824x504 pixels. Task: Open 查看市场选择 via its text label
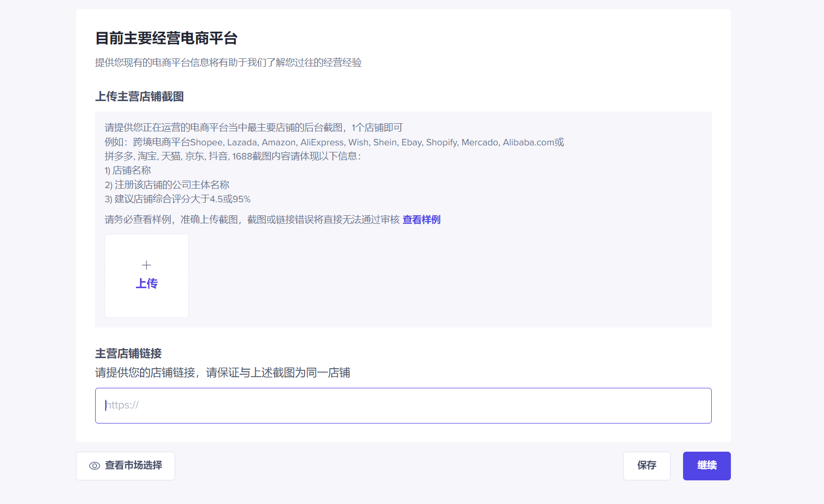[x=133, y=466]
